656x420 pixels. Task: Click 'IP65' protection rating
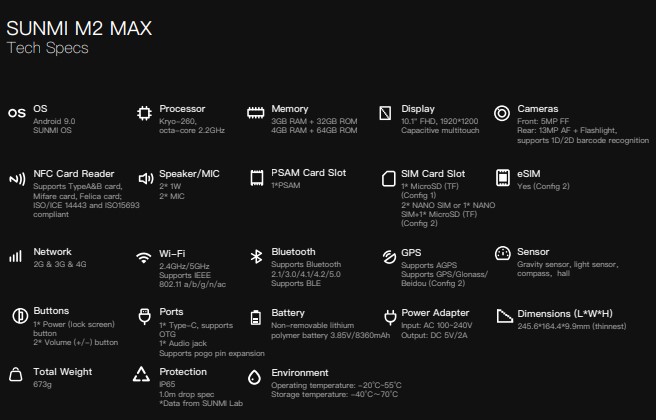tap(167, 384)
